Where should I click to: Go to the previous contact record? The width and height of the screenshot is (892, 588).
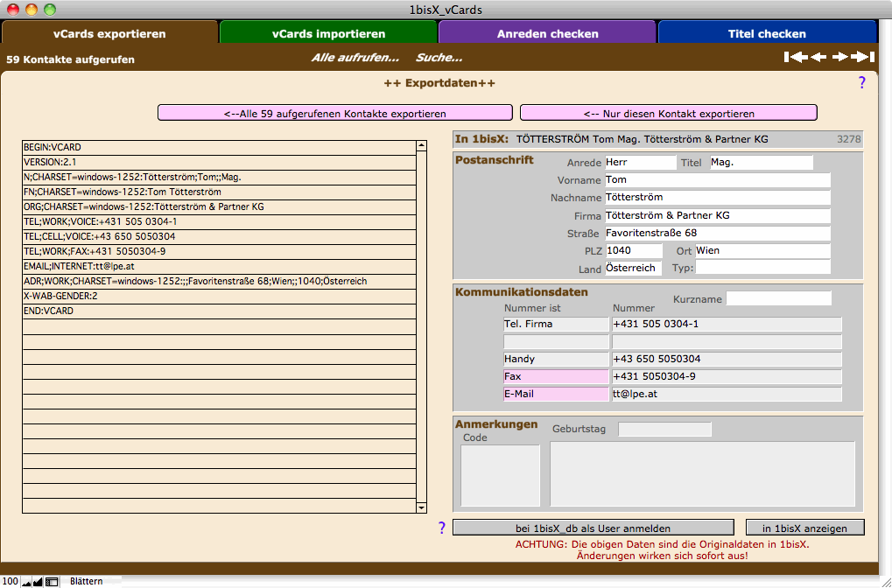[818, 58]
